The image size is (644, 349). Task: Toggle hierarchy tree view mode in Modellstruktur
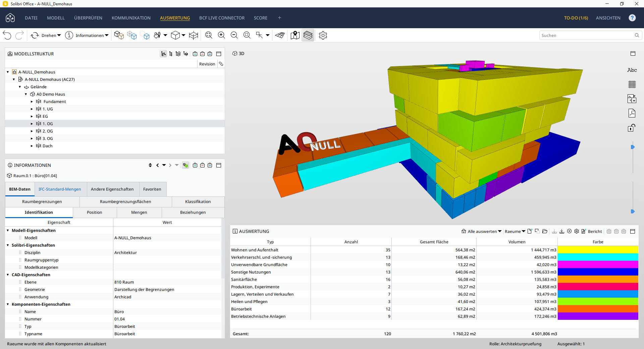[x=163, y=54]
